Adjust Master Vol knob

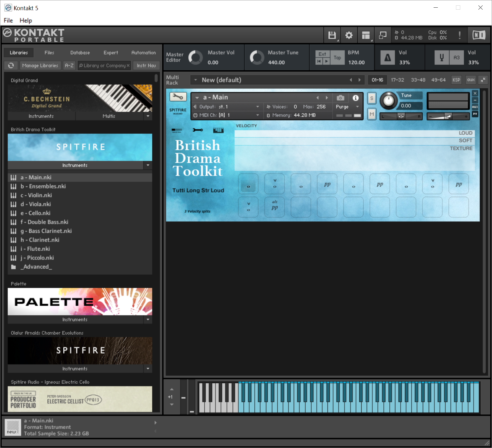[x=195, y=58]
